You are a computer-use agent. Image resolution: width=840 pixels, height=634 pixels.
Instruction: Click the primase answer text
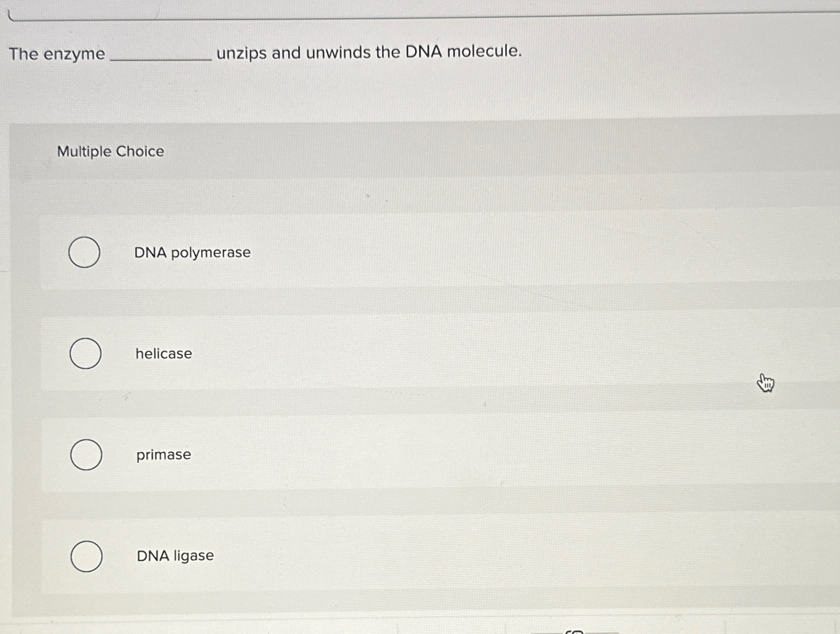163,454
